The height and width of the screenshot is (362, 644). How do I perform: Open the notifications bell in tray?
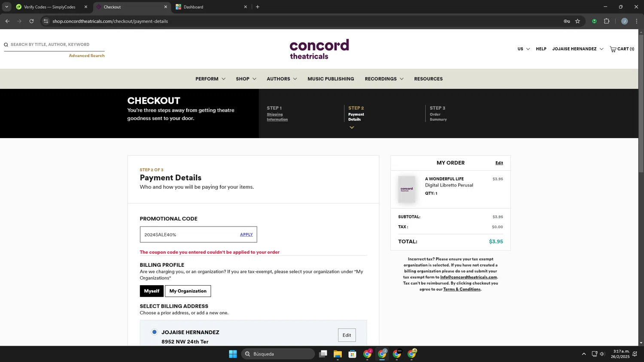coord(635,354)
